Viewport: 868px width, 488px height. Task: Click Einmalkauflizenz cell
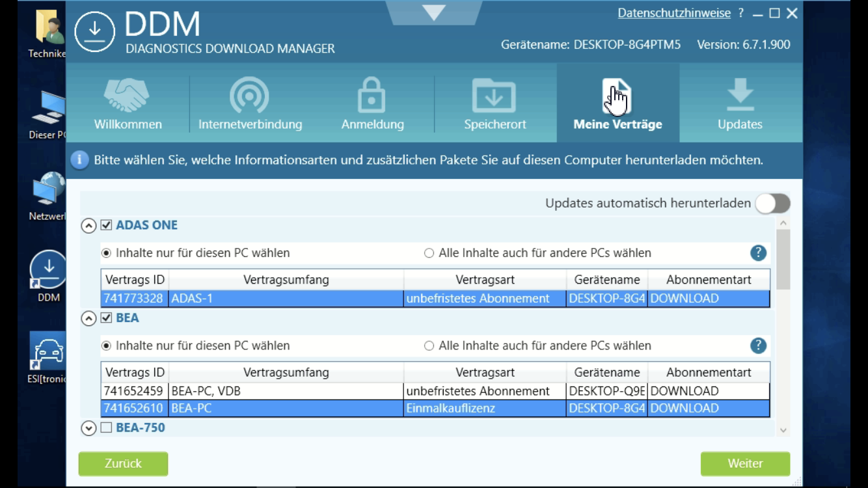[x=485, y=409]
